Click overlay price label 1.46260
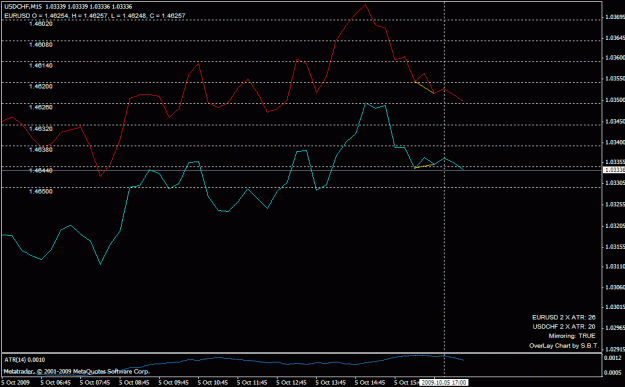 point(41,107)
